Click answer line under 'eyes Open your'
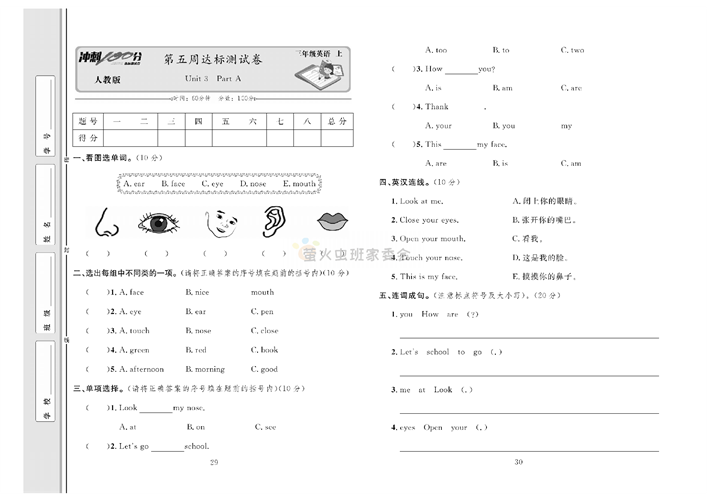Screen dimensions: 707x500 [x=529, y=450]
